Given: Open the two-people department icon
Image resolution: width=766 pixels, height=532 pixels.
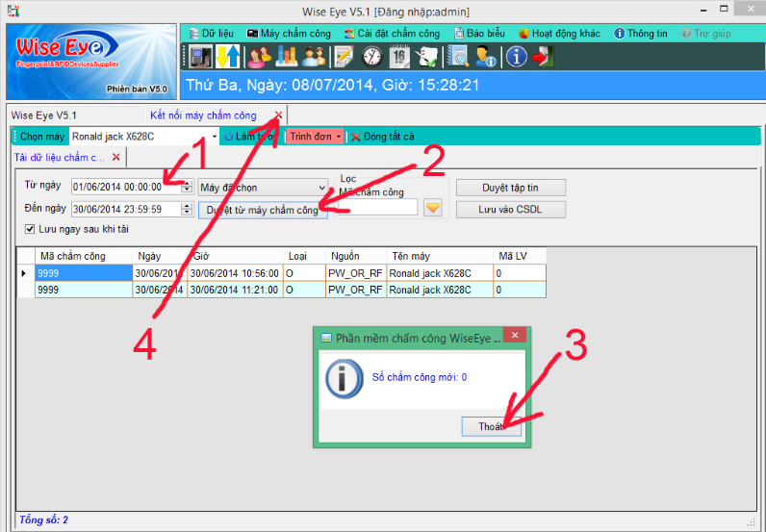Looking at the screenshot, I should (x=314, y=57).
